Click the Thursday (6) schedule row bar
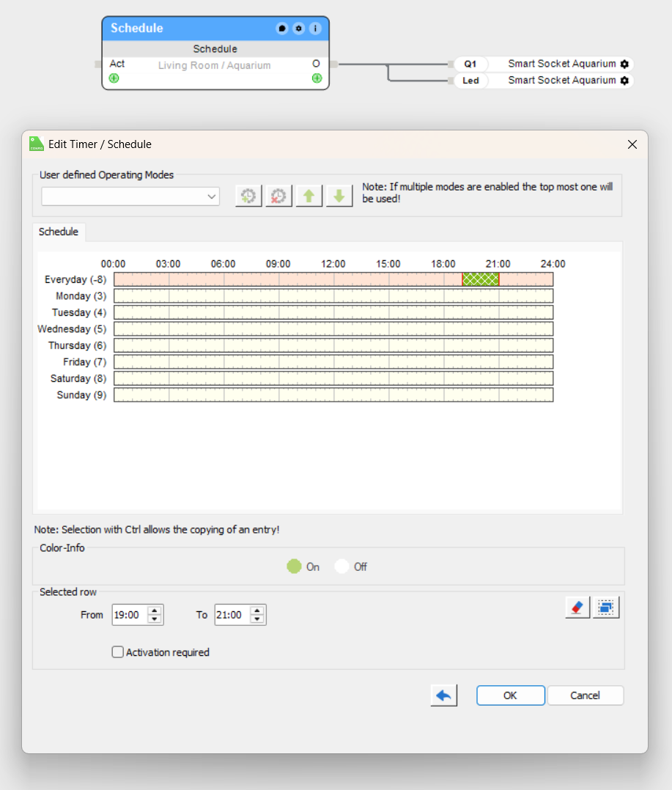This screenshot has width=672, height=790. click(333, 345)
